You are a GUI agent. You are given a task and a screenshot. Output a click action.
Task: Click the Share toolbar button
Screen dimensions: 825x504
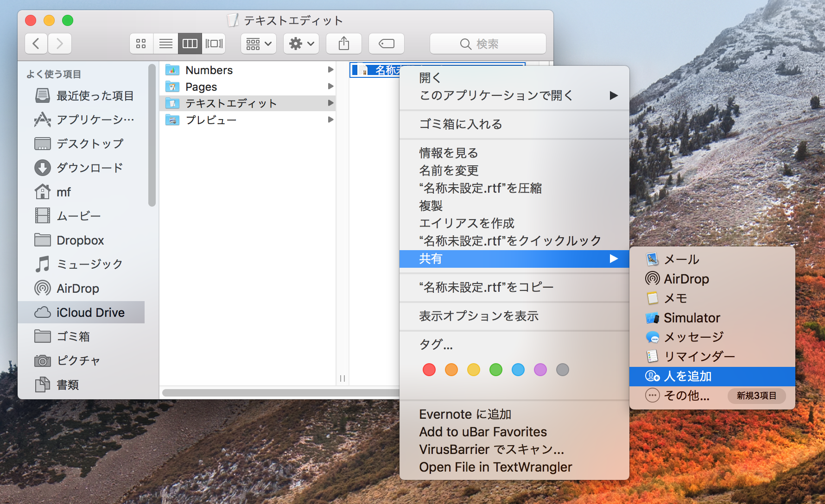(x=344, y=44)
